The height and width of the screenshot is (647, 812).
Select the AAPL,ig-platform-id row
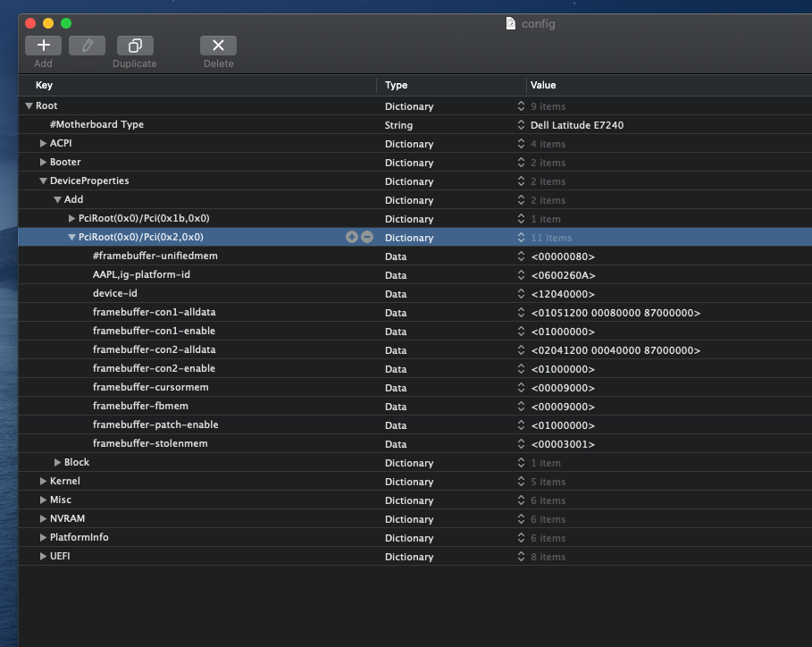pos(141,275)
